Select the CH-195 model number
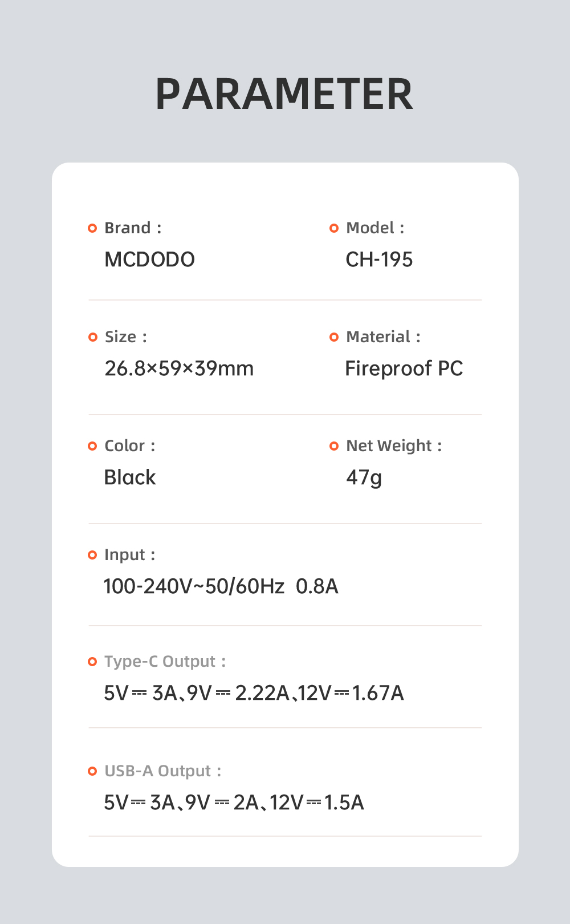 379,260
